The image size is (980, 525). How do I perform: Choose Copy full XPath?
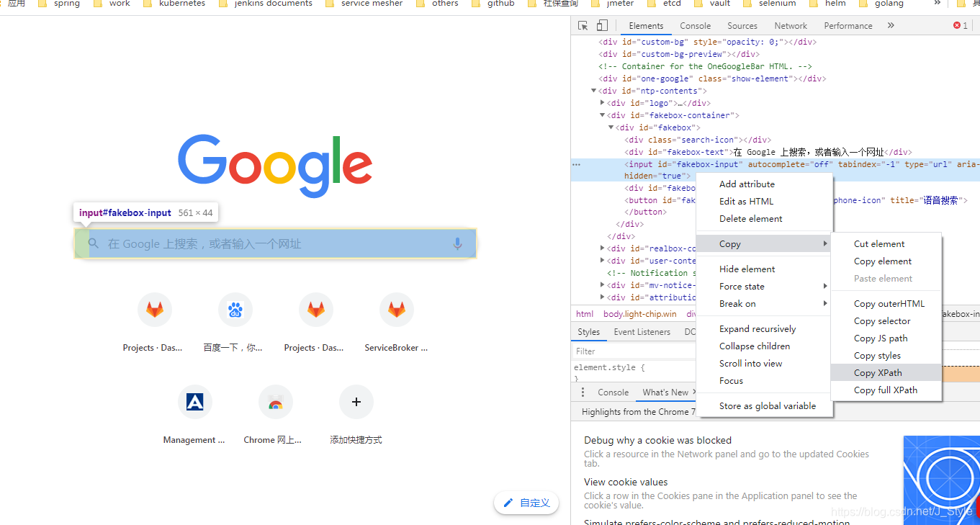click(x=886, y=390)
